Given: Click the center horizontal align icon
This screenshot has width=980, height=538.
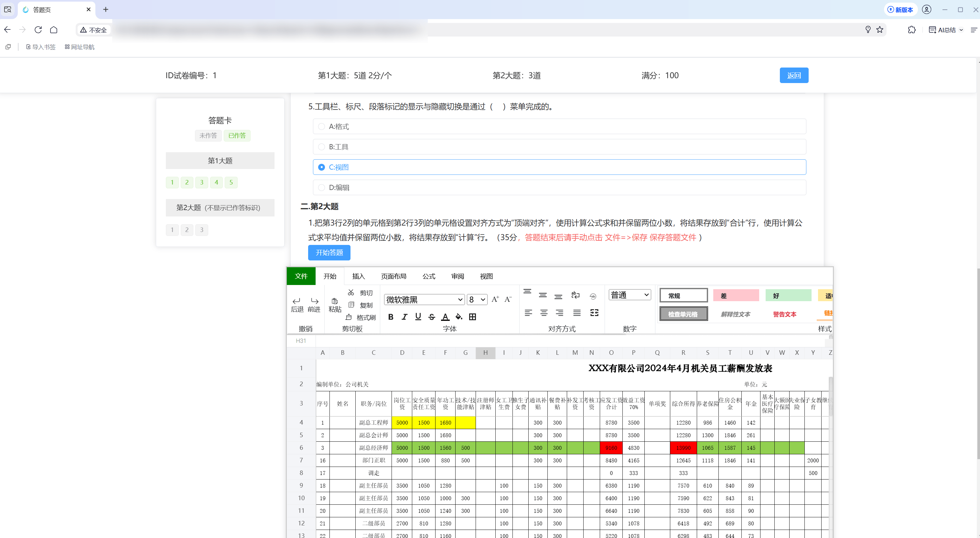Looking at the screenshot, I should click(x=544, y=312).
